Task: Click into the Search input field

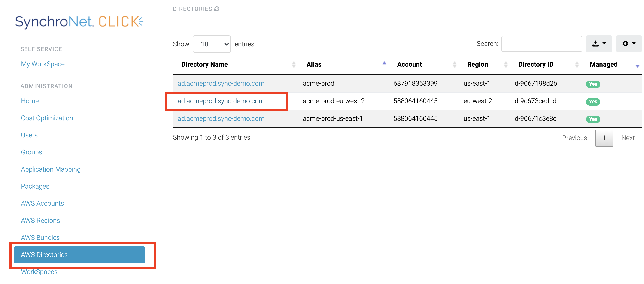Action: pos(541,44)
